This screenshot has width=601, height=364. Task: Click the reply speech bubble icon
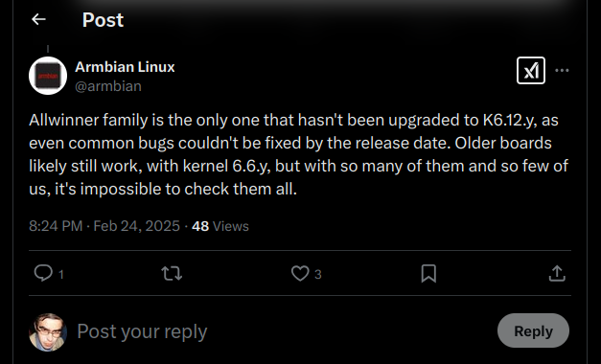click(43, 274)
